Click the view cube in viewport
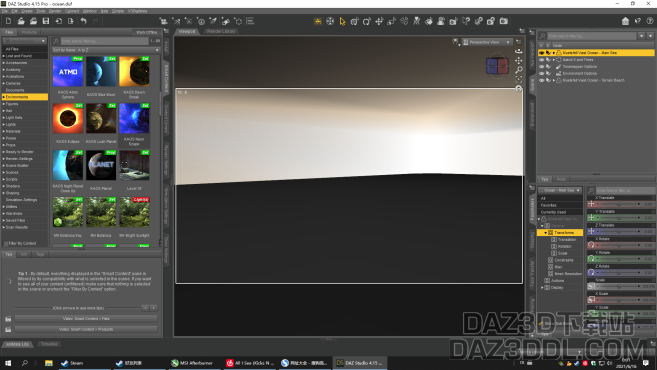 (497, 66)
